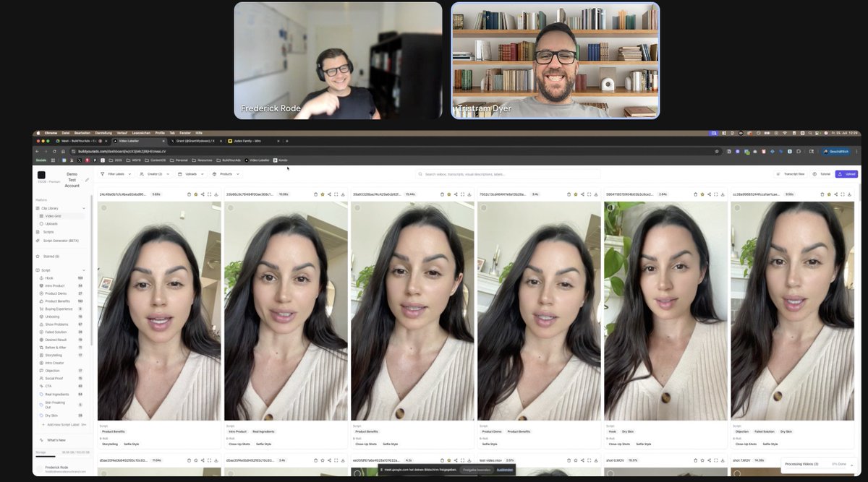Open the Uploads filter dropdown
The image size is (868, 482).
tap(191, 174)
